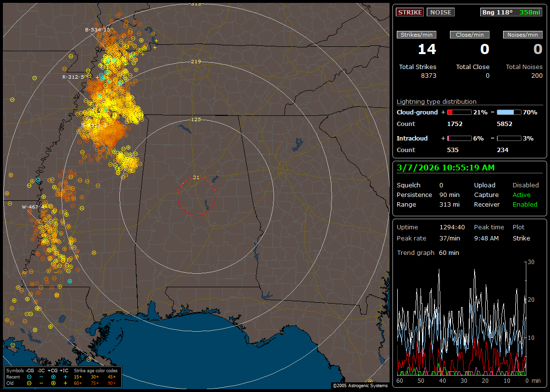Click the negative cloud-ground 70% bar
This screenshot has width=550, height=392.
[x=508, y=112]
